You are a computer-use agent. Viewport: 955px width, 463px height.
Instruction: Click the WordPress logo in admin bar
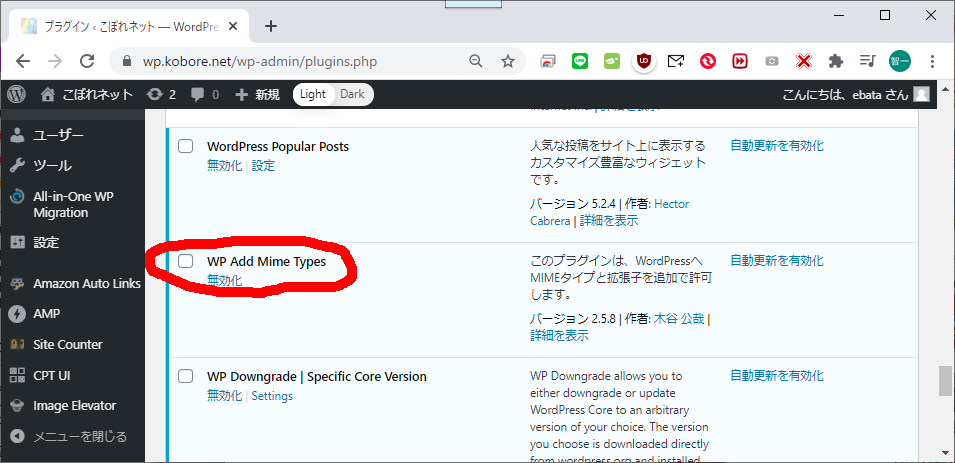tap(16, 94)
